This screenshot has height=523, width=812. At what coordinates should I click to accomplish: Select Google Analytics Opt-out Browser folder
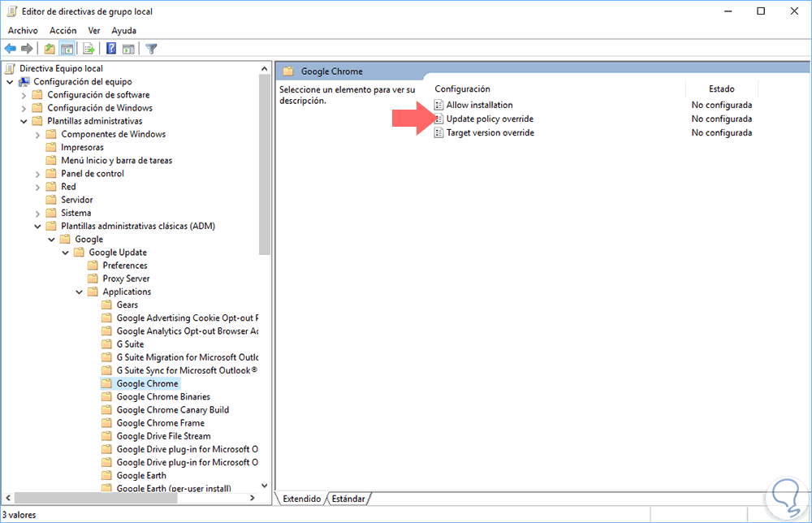click(x=187, y=331)
